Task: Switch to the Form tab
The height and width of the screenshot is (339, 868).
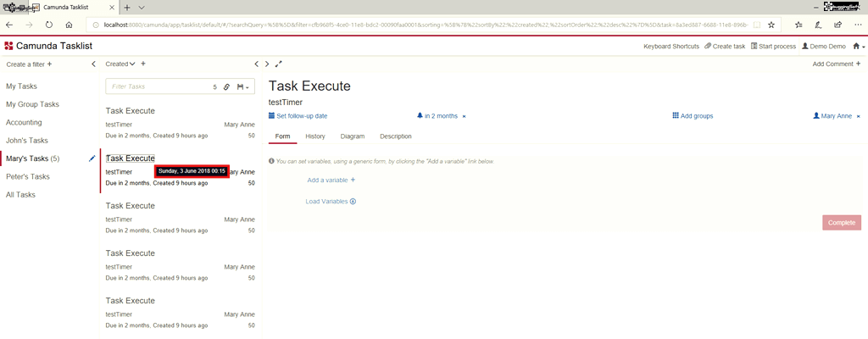Action: click(283, 136)
